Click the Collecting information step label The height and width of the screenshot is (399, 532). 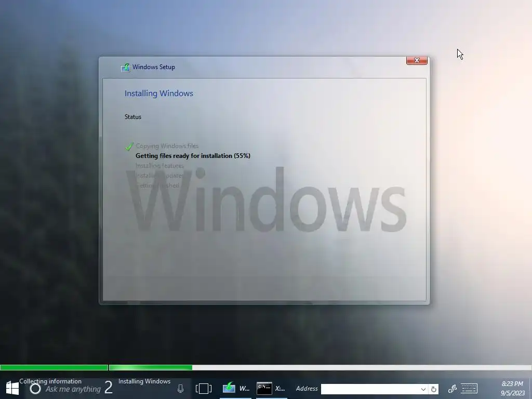50,381
